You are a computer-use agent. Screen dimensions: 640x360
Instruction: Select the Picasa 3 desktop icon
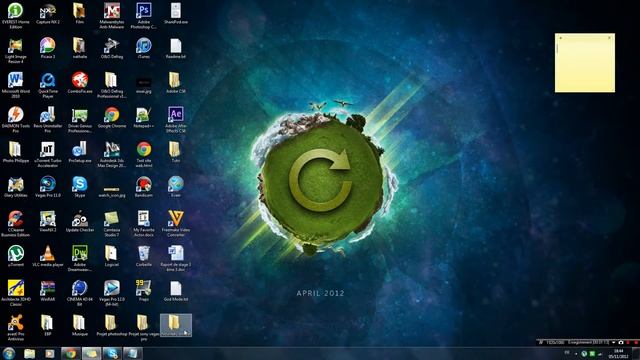point(48,48)
